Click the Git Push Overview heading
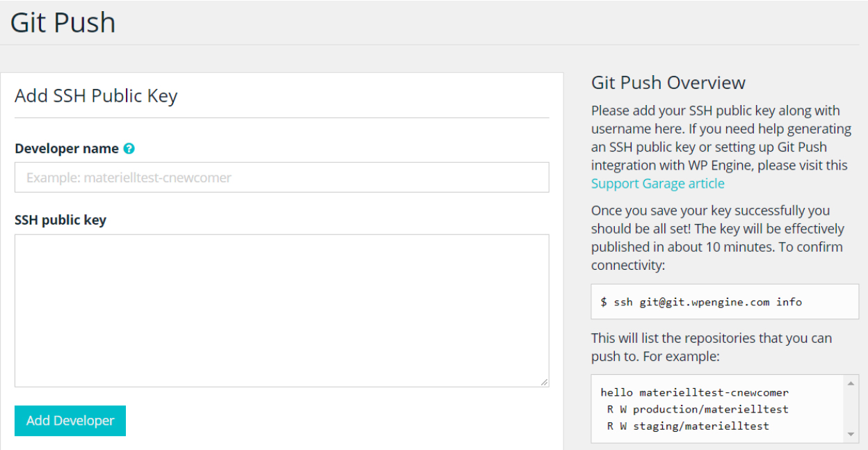 click(x=668, y=83)
